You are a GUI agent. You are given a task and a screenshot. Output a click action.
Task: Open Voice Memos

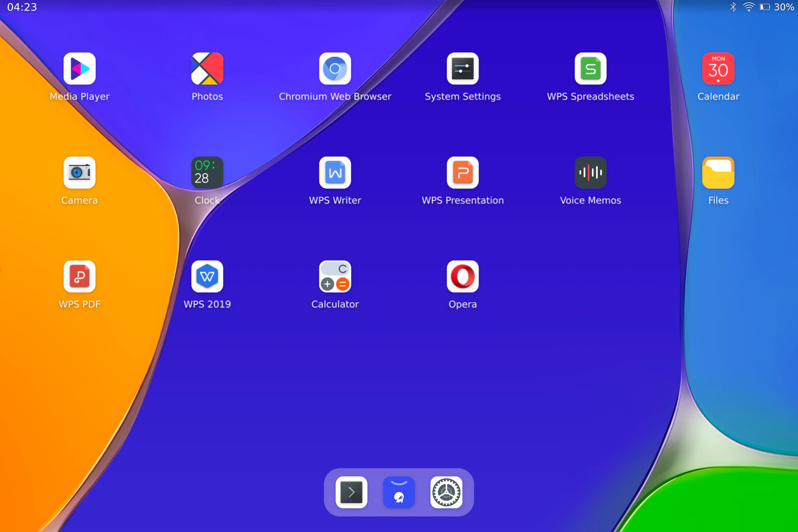[590, 172]
